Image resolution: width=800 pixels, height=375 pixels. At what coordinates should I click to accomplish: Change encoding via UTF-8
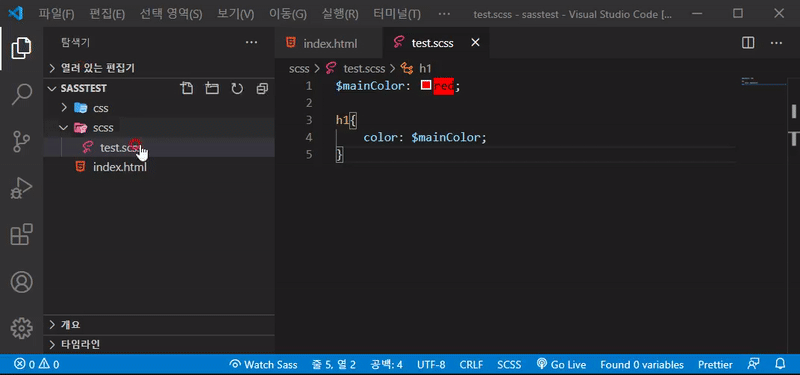click(x=431, y=364)
